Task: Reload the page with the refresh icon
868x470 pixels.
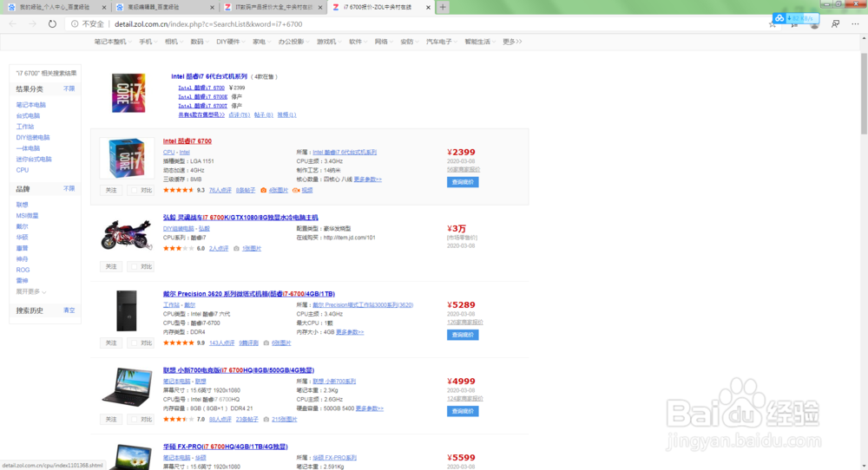Action: click(x=52, y=23)
